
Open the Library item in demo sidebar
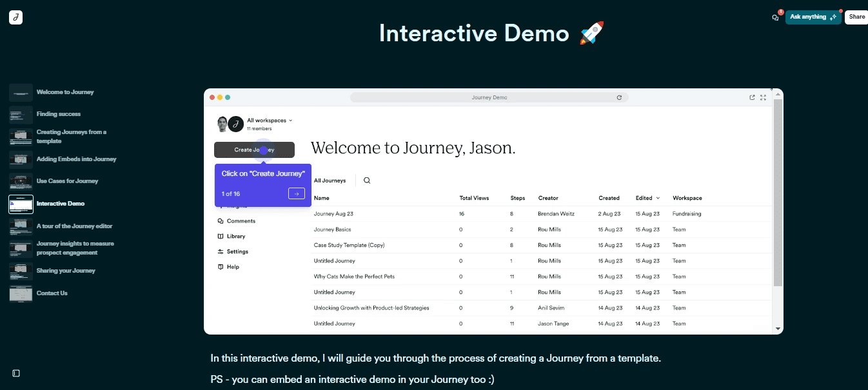235,237
